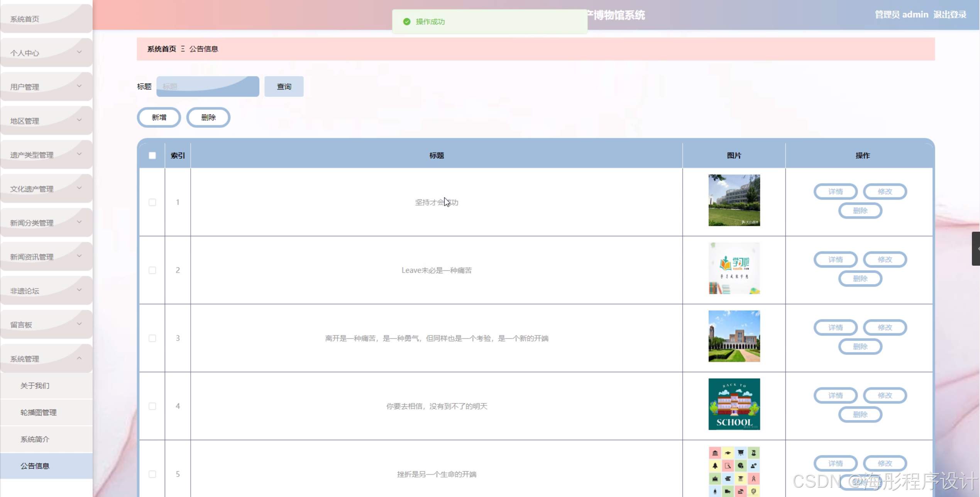
Task: Open the row 5 icon grid thumbnail
Action: coord(734,471)
